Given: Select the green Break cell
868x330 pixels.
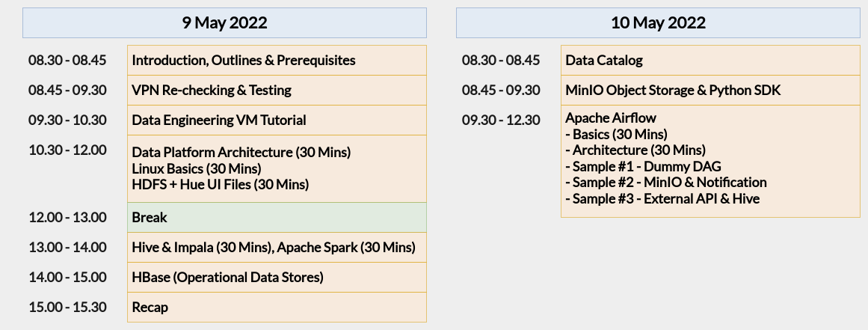Looking at the screenshot, I should [277, 217].
